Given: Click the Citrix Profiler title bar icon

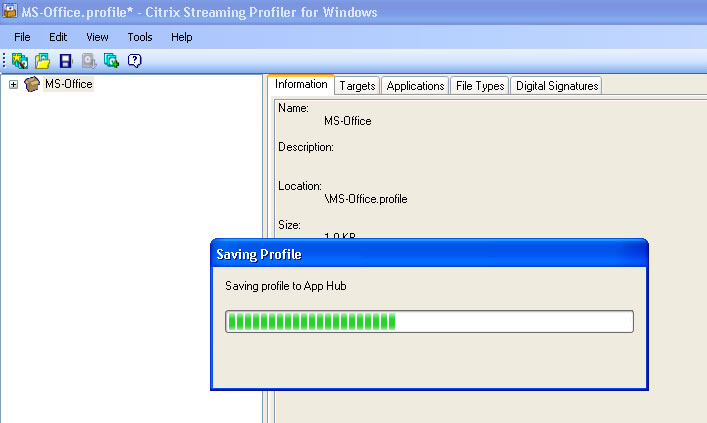Looking at the screenshot, I should click(x=9, y=11).
